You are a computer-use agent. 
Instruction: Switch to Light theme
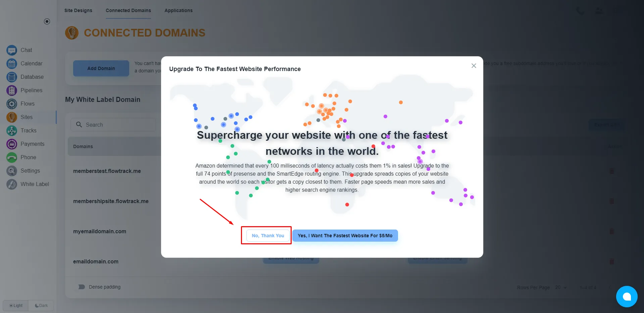[16, 306]
